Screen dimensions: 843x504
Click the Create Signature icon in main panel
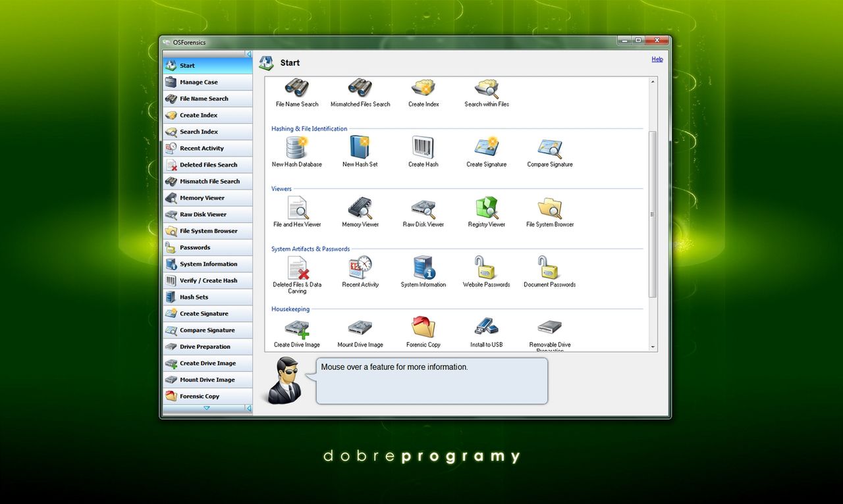pos(487,147)
